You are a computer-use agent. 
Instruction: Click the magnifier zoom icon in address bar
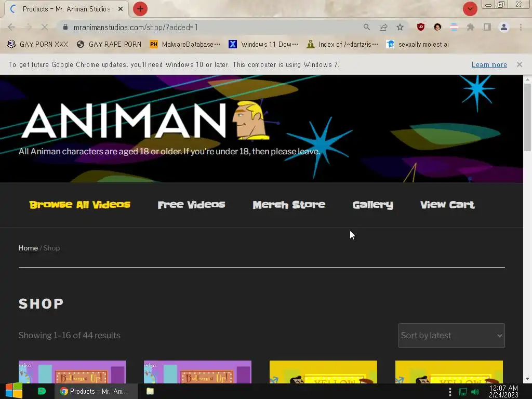(366, 27)
